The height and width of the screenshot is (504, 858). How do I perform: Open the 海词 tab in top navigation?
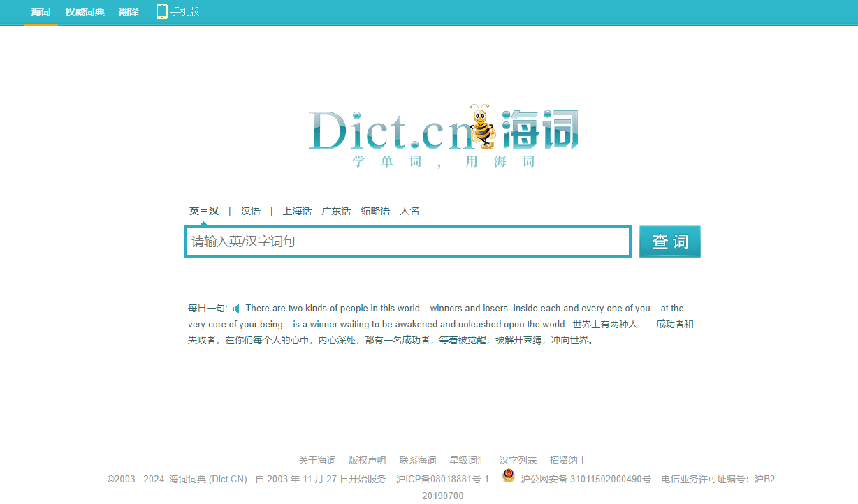pyautogui.click(x=41, y=12)
